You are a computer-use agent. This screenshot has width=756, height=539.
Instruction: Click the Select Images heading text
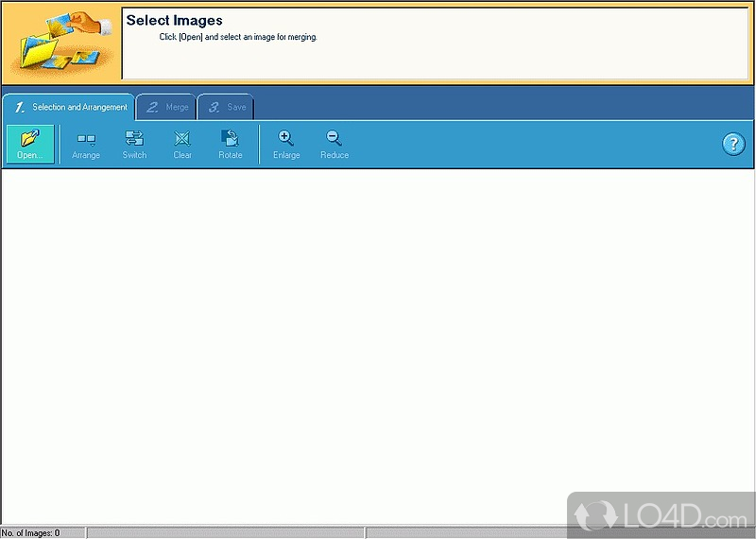click(174, 20)
